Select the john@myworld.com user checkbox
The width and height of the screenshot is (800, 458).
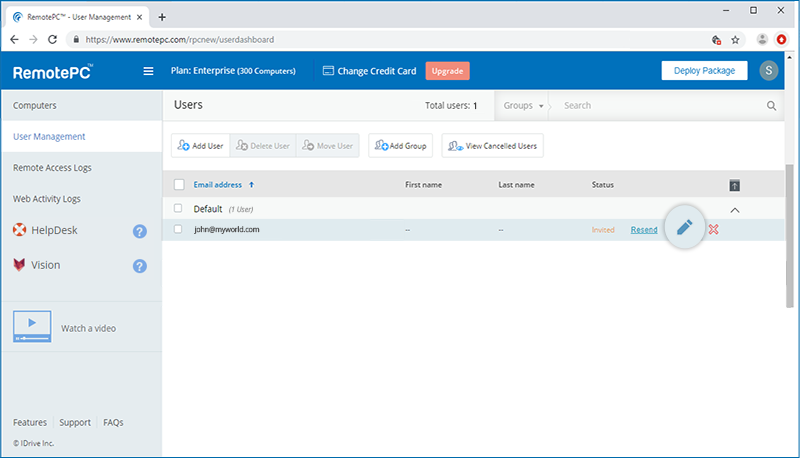tap(178, 229)
